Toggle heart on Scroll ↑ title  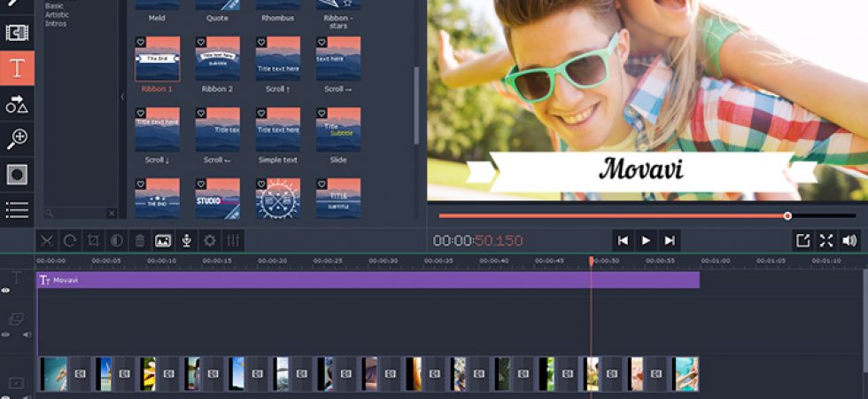click(261, 43)
